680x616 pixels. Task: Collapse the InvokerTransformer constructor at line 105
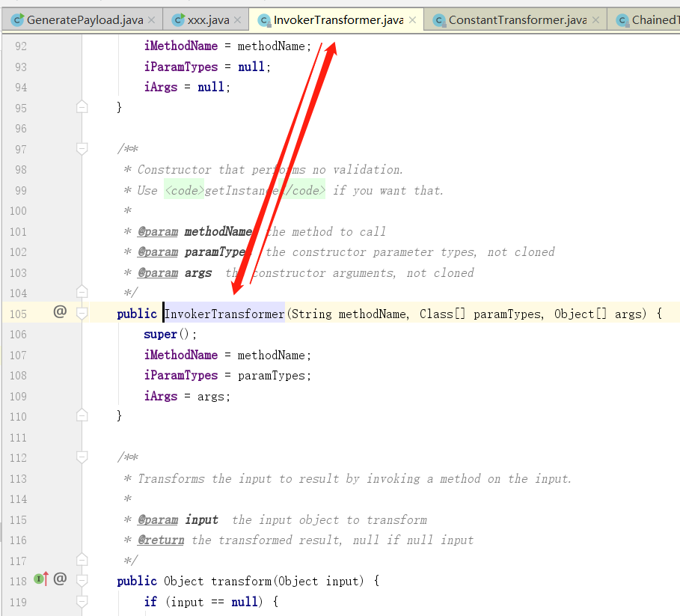(82, 313)
